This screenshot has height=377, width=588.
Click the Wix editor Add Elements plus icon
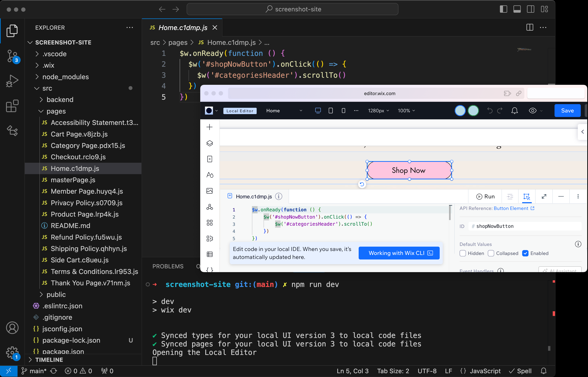[x=210, y=127]
